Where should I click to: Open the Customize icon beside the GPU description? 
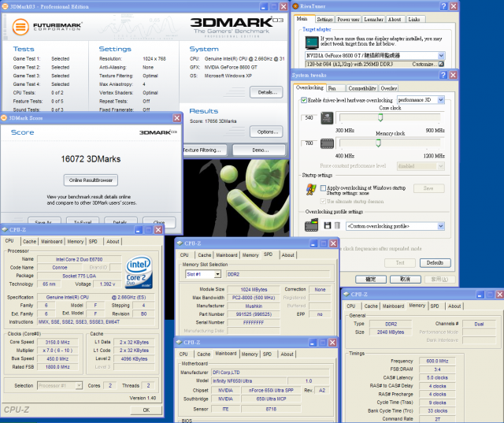click(x=441, y=64)
